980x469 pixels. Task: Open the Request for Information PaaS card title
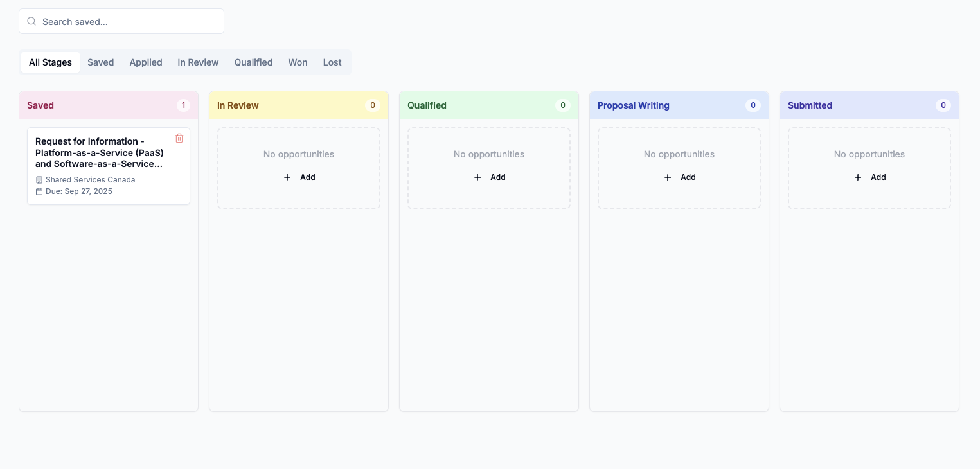(100, 152)
